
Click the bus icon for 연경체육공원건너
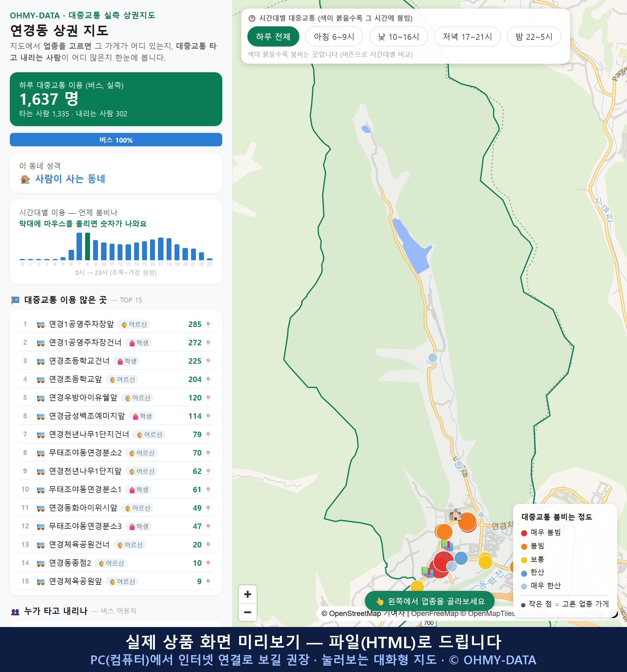[x=40, y=545]
